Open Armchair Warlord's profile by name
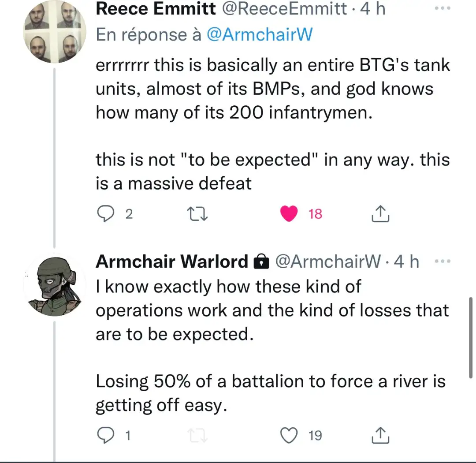 click(x=172, y=262)
